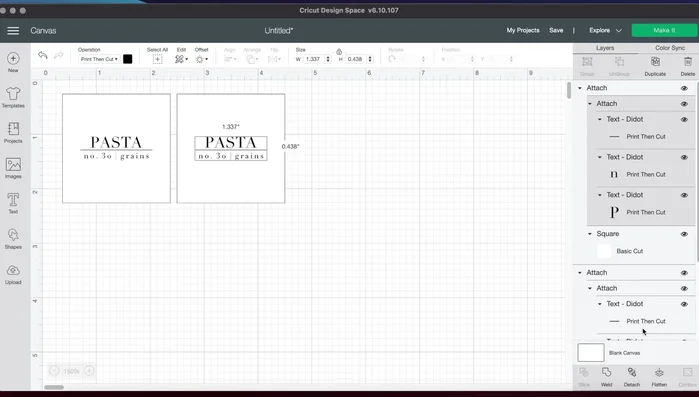Collapse the line Text - Didot layer
This screenshot has width=699, height=397.
coord(600,119)
